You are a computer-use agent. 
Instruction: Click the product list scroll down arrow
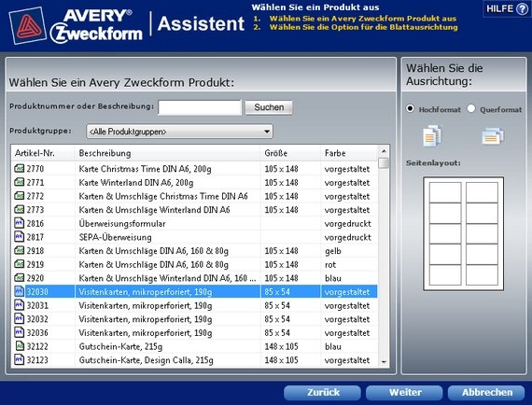tap(384, 362)
